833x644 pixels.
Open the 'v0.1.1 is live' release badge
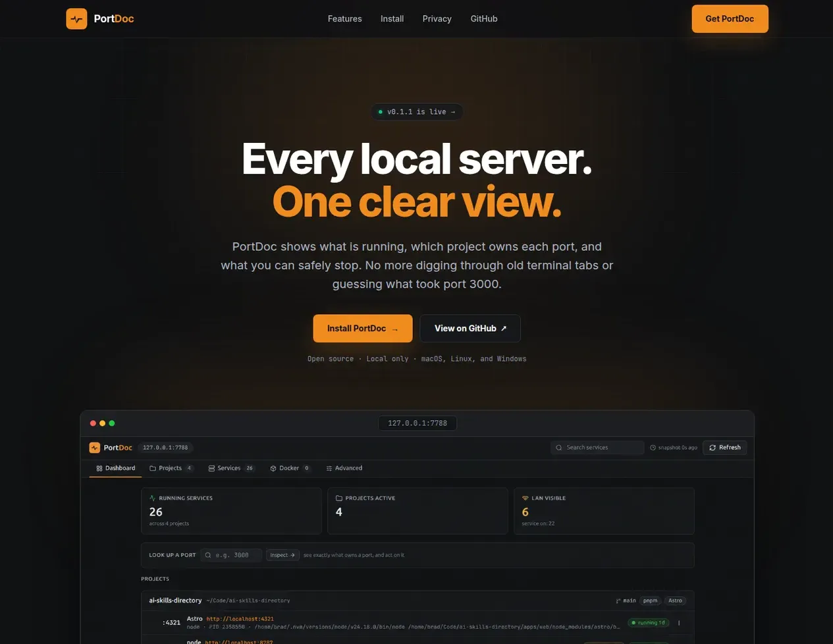(x=417, y=112)
